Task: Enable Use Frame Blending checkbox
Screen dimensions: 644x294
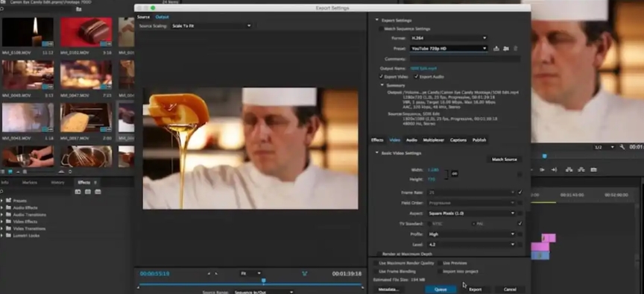Action: pyautogui.click(x=376, y=272)
